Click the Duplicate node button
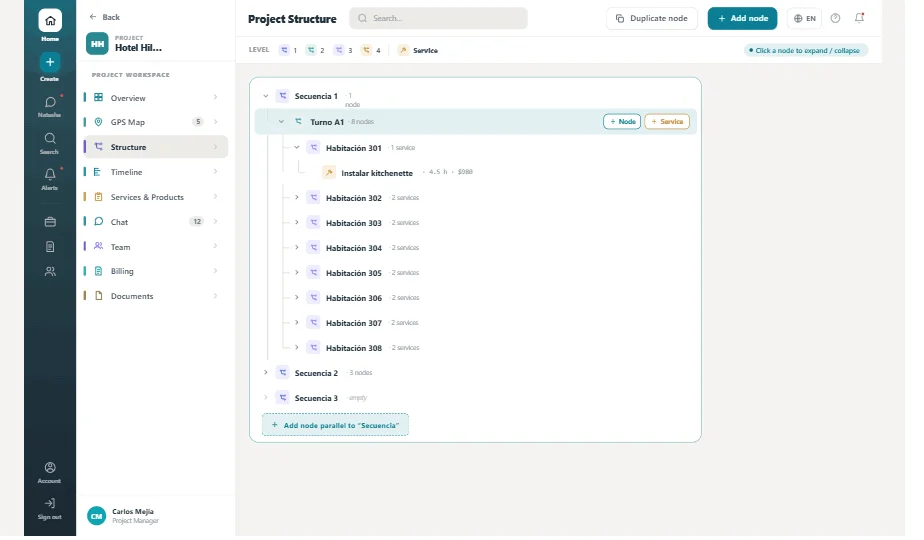The image size is (924, 540). click(652, 18)
